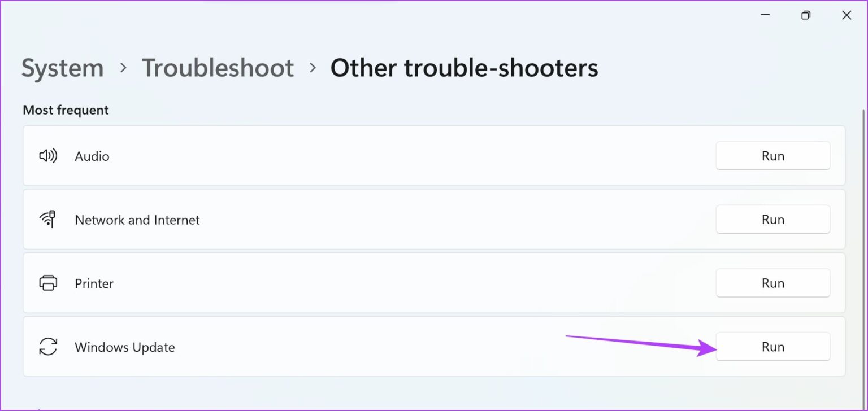Select the Audio row label
Image resolution: width=868 pixels, height=411 pixels.
coord(92,156)
